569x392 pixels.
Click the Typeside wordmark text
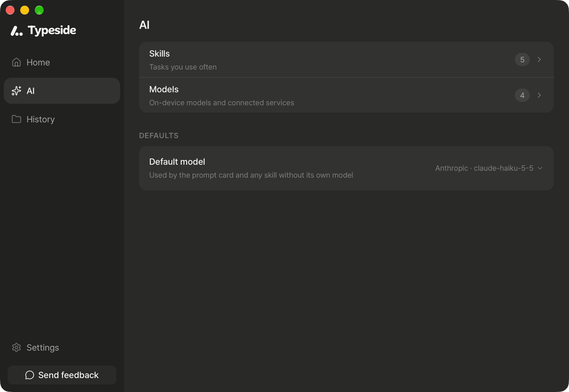52,31
